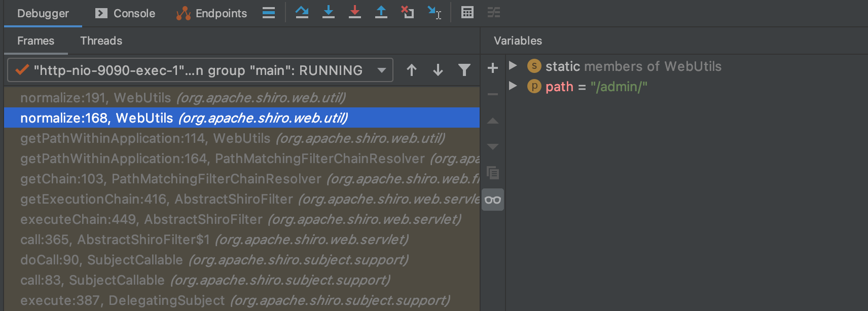This screenshot has height=311, width=868.
Task: Click the Force Step Into icon
Action: (355, 12)
